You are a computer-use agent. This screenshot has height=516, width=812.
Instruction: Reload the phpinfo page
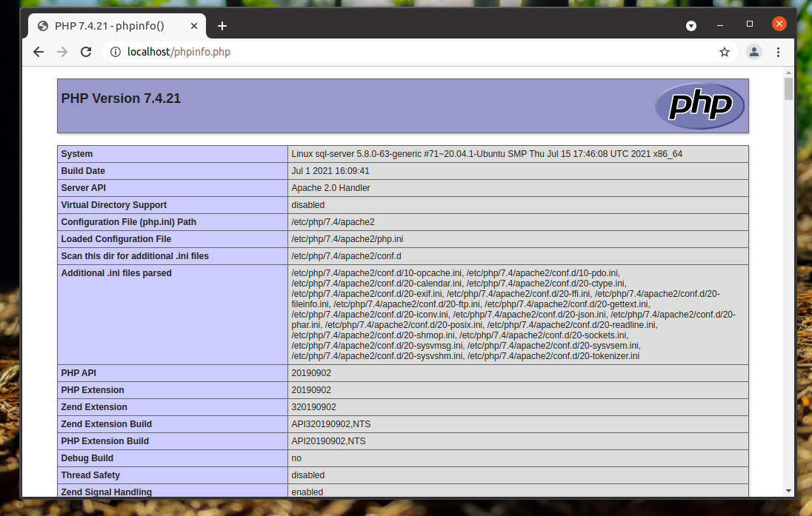pos(86,52)
